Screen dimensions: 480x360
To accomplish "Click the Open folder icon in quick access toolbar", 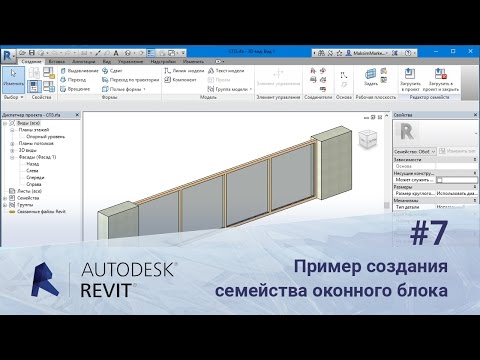I will pos(22,53).
